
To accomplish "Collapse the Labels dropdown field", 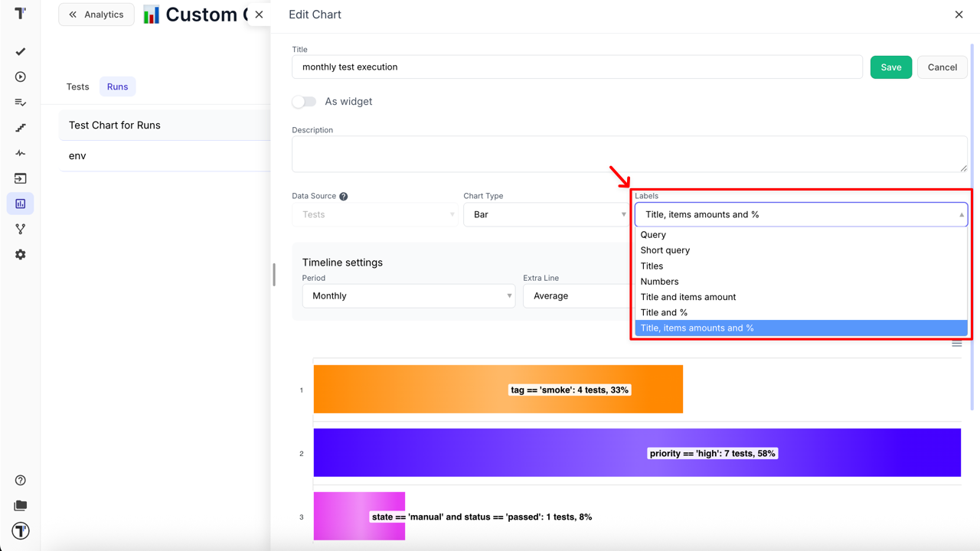I will 801,214.
